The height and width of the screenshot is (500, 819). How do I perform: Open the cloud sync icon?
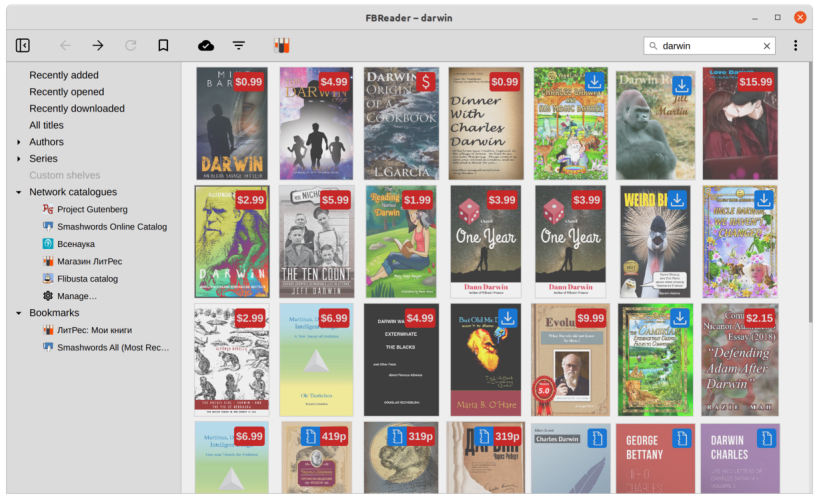[206, 45]
